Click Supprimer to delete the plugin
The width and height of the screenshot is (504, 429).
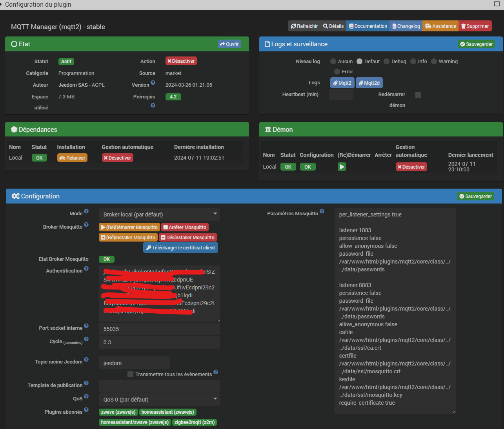(475, 26)
